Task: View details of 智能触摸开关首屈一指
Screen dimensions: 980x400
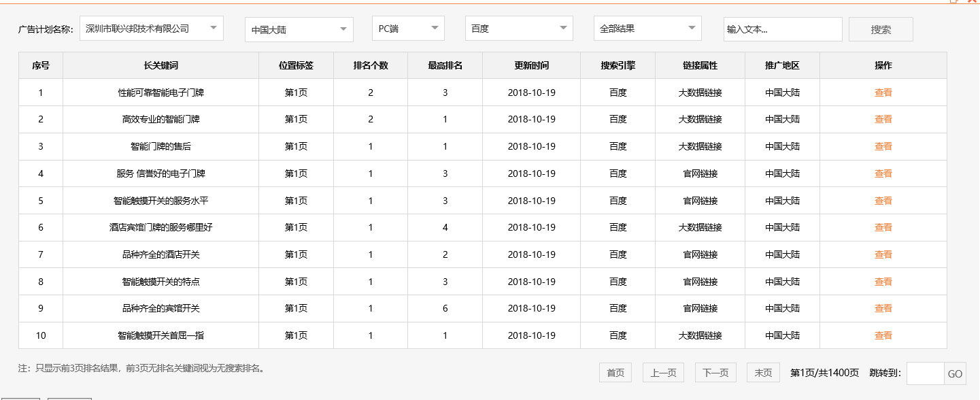Action: click(882, 335)
